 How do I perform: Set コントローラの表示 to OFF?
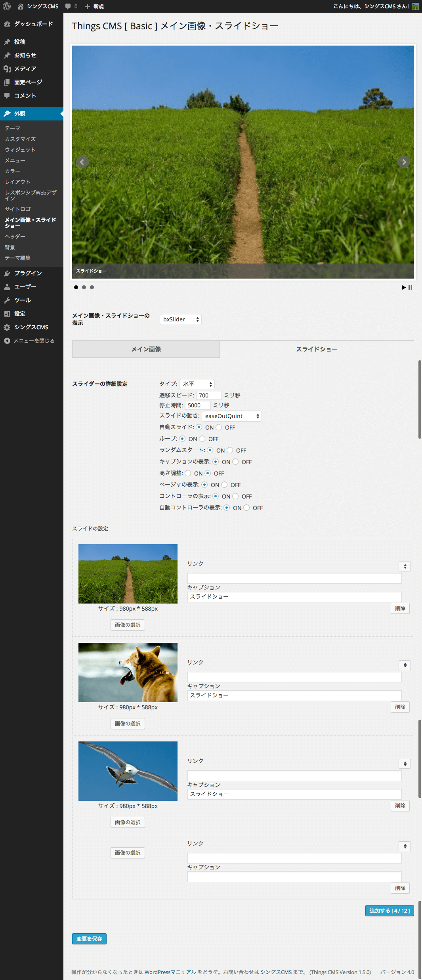pos(235,496)
